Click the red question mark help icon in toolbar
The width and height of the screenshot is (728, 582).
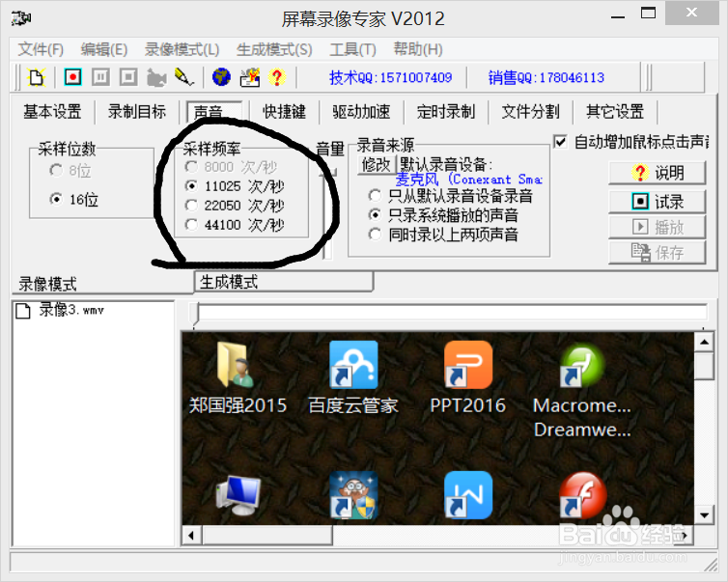[277, 77]
